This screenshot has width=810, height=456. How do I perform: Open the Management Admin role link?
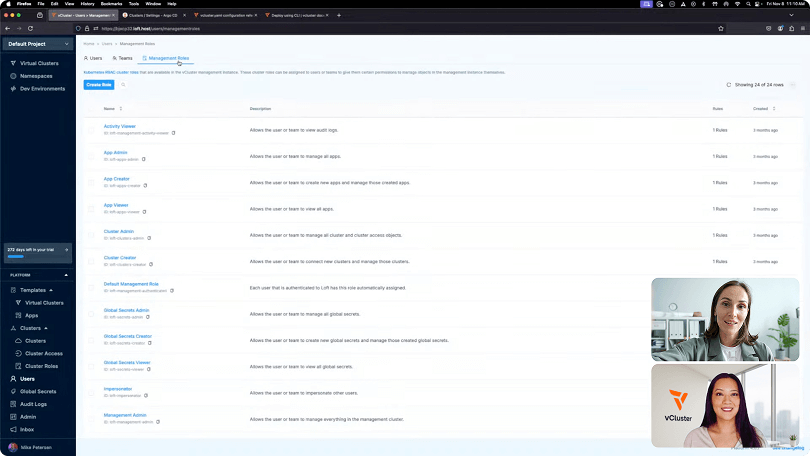[x=125, y=415]
